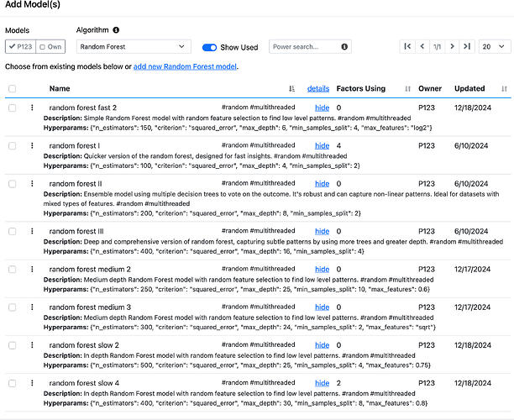Image resolution: width=514 pixels, height=420 pixels.
Task: Open the Algorithm info icon
Action: click(116, 30)
